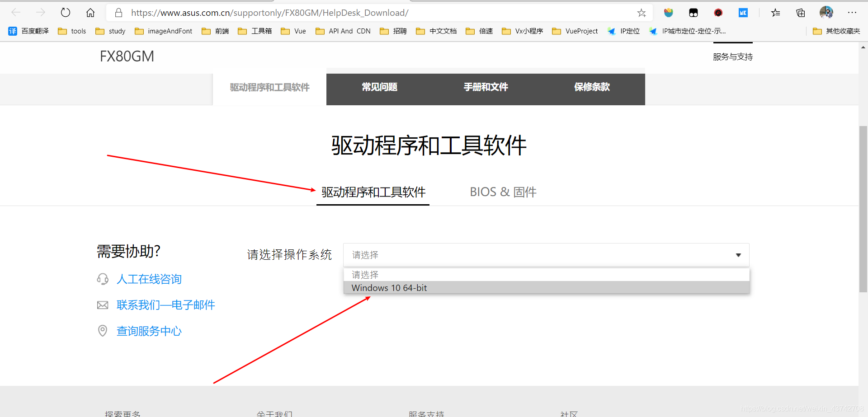Open the 工具箱 bookmark folder
868x417 pixels.
tap(255, 31)
